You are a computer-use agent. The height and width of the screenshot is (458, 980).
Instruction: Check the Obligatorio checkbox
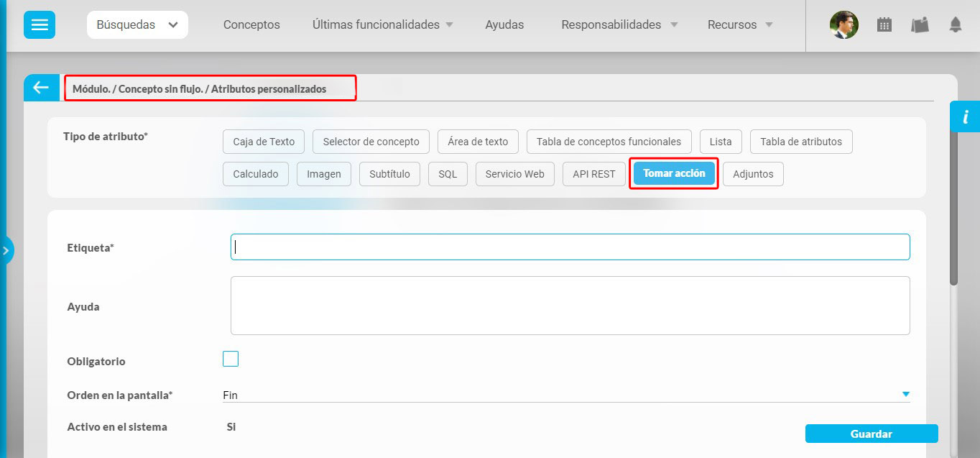click(x=231, y=359)
